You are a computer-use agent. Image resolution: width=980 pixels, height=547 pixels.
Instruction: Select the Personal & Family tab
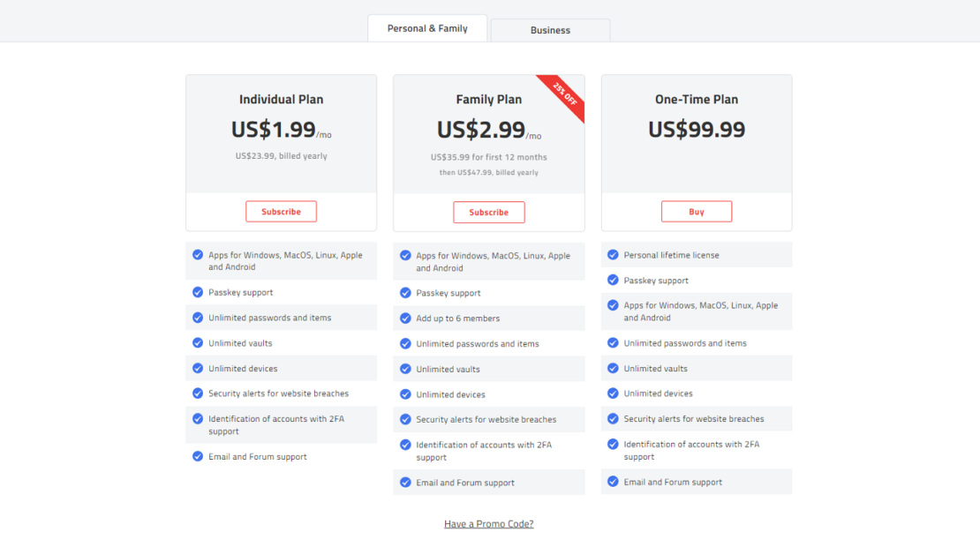[x=427, y=28]
